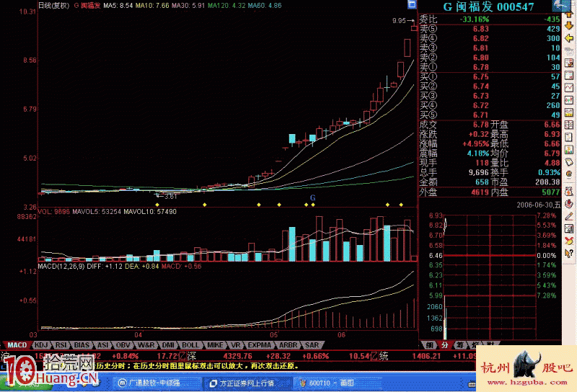Click the red download arrow icon
The width and height of the screenshot is (577, 392).
point(569,204)
